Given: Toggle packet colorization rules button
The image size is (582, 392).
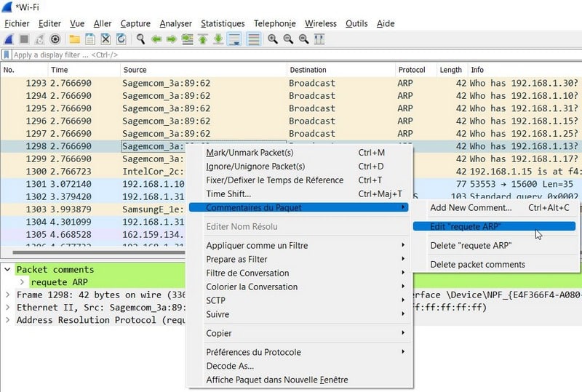Looking at the screenshot, I should click(254, 39).
